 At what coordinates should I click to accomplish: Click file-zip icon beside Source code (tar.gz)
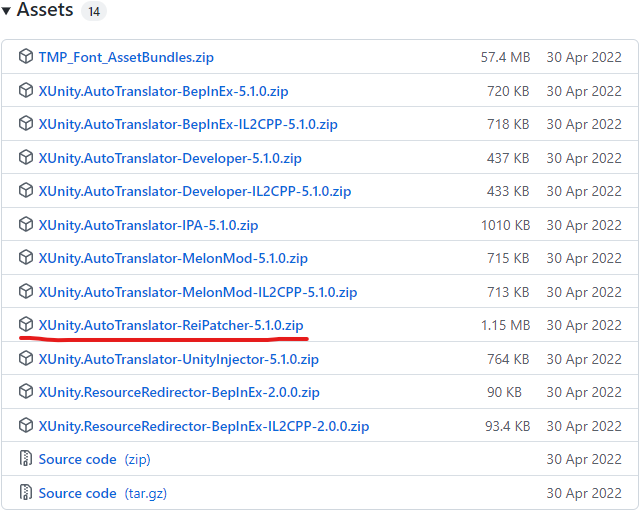coord(26,493)
